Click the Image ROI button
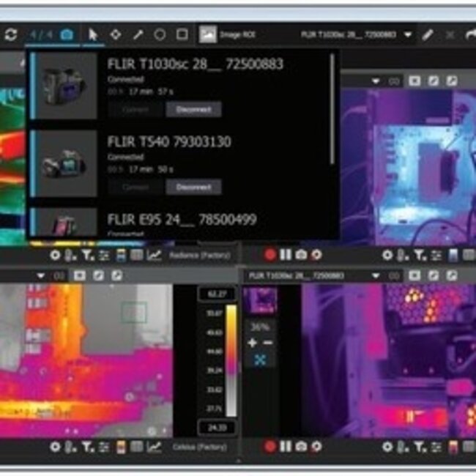The image size is (476, 476). pos(227,34)
